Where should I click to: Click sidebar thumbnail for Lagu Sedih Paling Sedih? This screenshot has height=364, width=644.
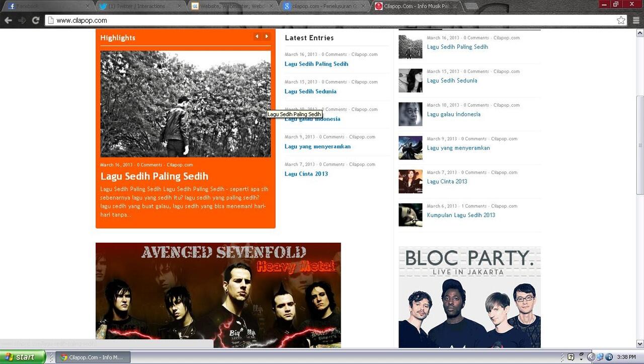pos(411,47)
